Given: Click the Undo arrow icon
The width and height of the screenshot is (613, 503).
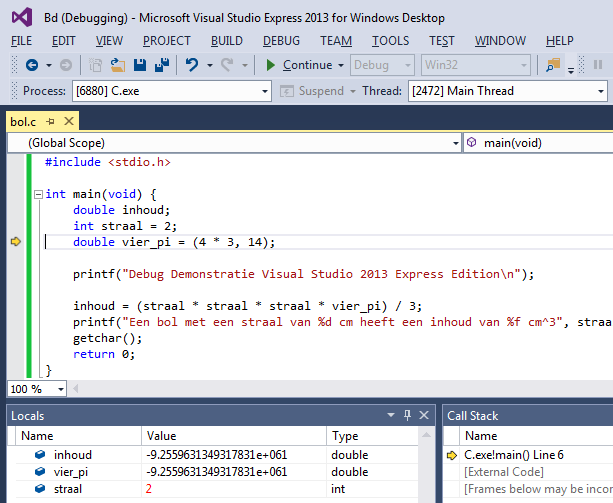Looking at the screenshot, I should (192, 65).
